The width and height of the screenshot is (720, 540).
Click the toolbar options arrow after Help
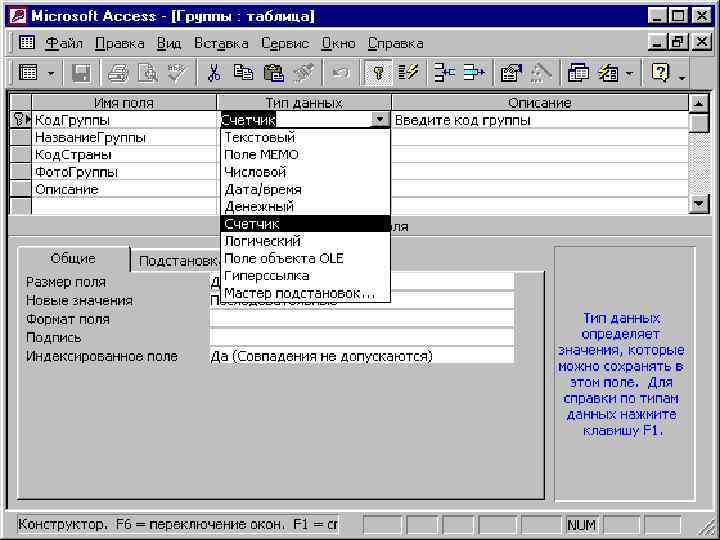682,78
